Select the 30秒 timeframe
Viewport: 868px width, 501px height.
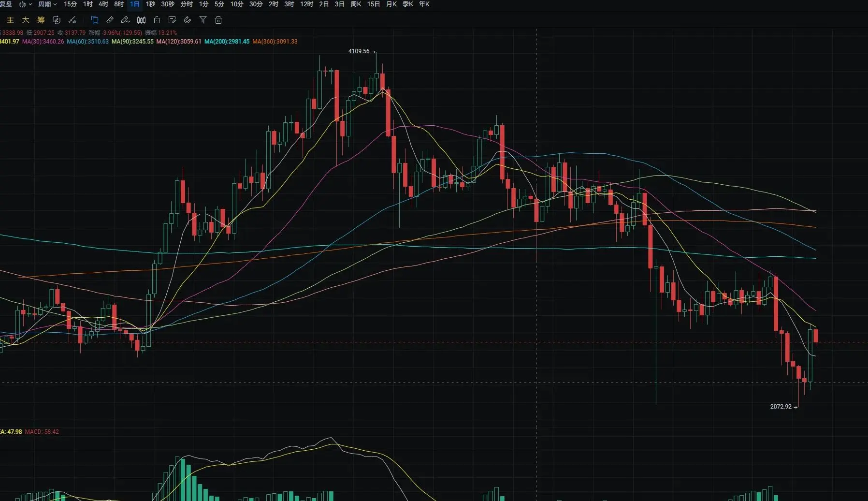point(168,4)
